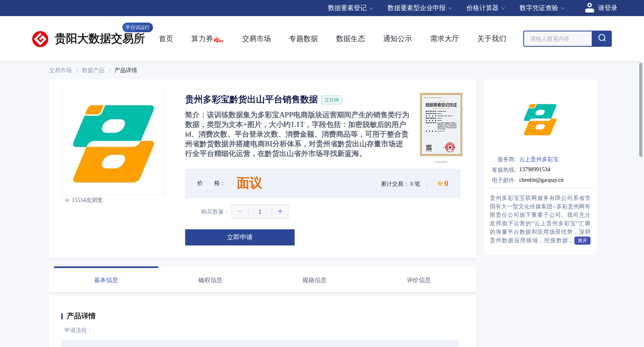Click the 申请流程 label
644x347 pixels.
tap(78, 330)
